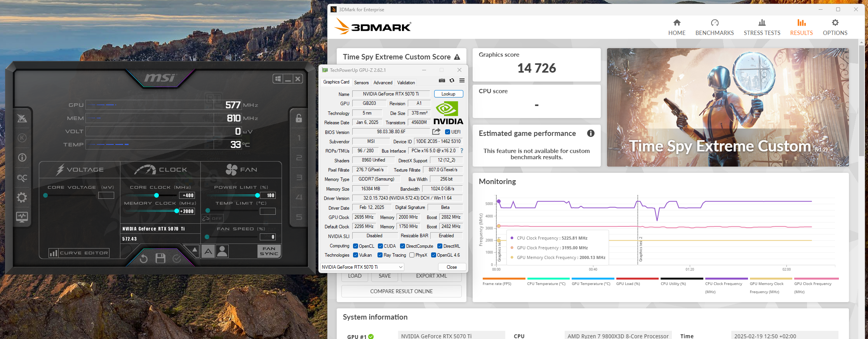Click the apply checkmark icon in Afterburner
The width and height of the screenshot is (868, 339).
tap(177, 259)
